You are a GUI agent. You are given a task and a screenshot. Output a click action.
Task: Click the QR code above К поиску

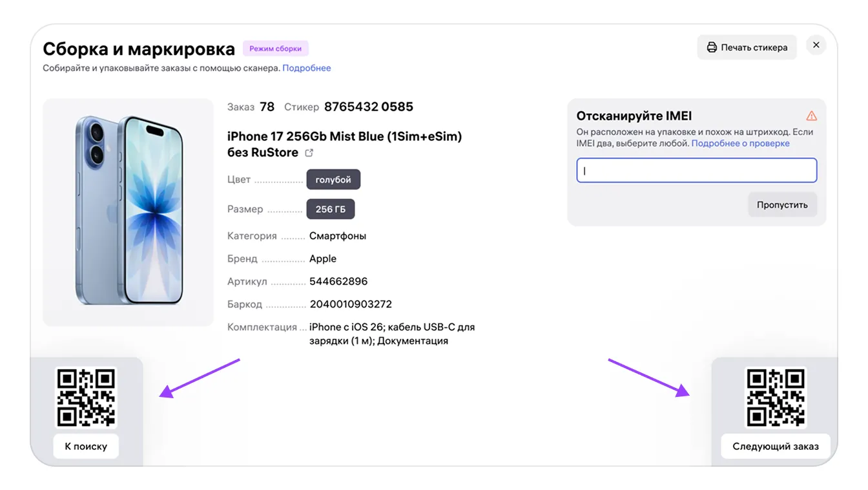tap(86, 398)
